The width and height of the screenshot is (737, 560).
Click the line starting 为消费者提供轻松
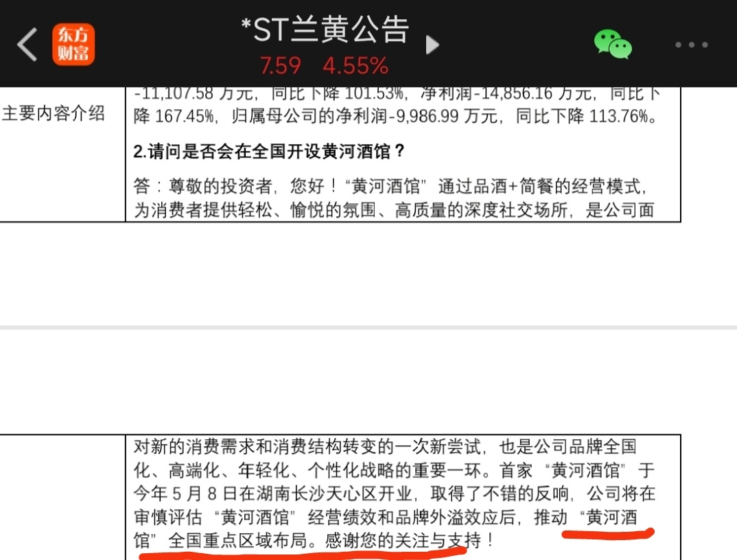pyautogui.click(x=394, y=210)
